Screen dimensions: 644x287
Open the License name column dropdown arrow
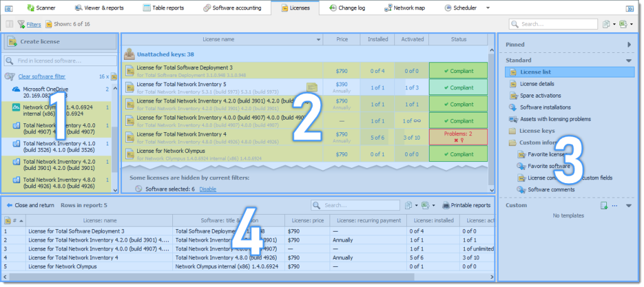tap(318, 40)
